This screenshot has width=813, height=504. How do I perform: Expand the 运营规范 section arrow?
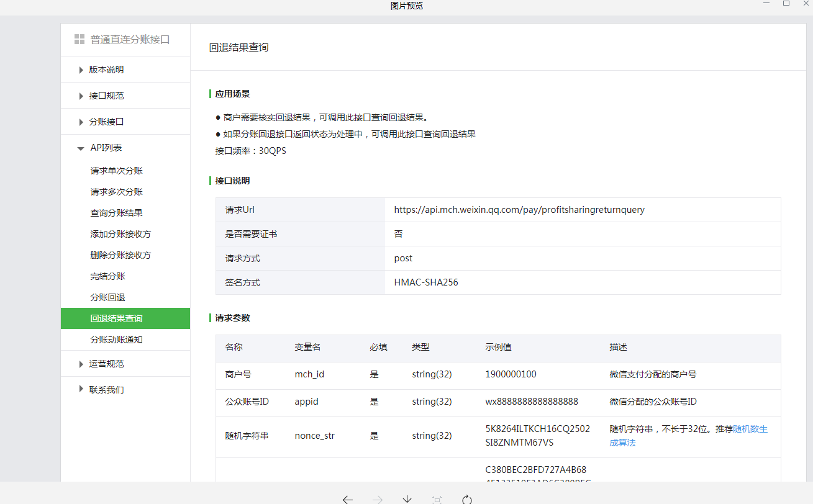point(81,364)
